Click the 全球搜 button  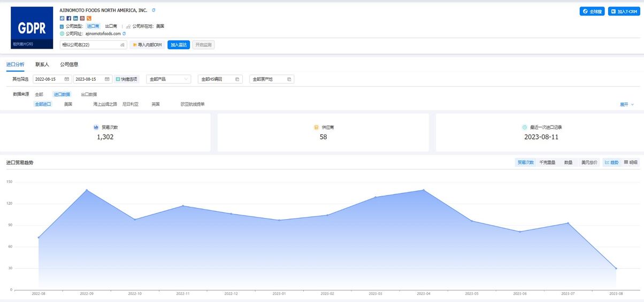(592, 11)
